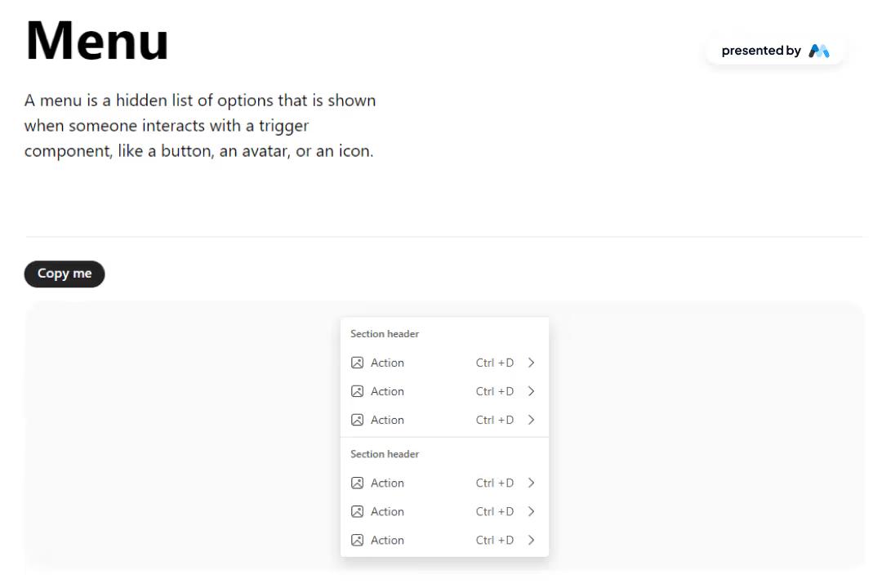Select the third Action menu entry
The height and width of the screenshot is (588, 882).
[x=387, y=419]
